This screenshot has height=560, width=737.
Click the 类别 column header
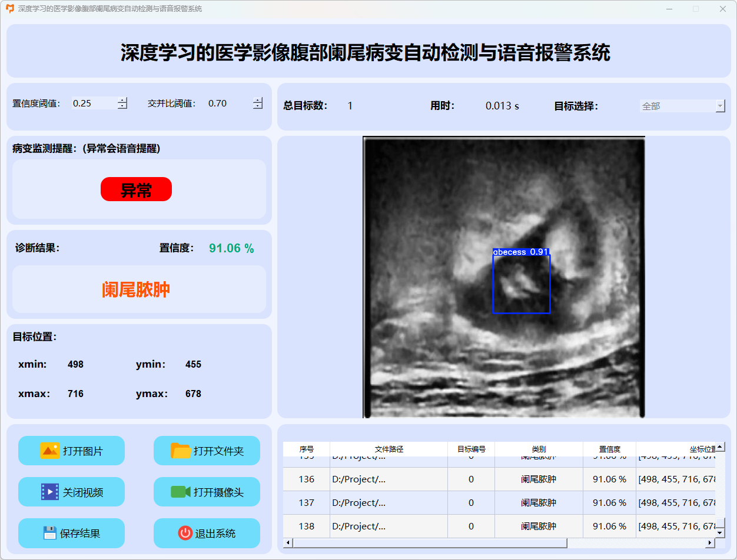[x=539, y=449]
